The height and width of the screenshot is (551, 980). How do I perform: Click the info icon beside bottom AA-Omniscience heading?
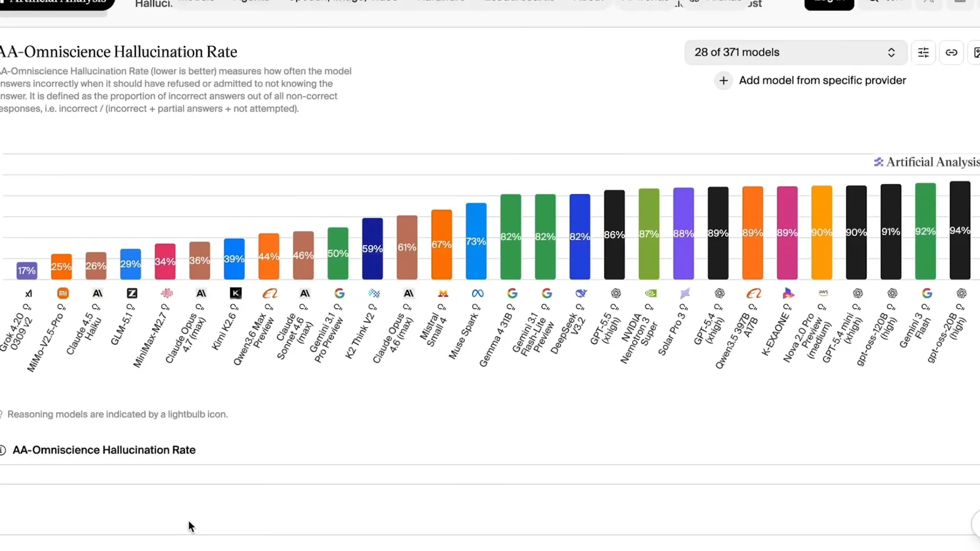click(x=2, y=450)
